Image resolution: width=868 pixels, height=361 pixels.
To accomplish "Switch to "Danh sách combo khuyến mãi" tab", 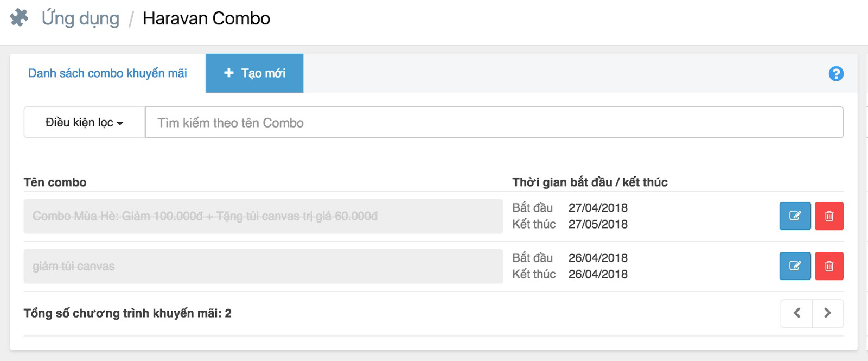I will click(107, 73).
